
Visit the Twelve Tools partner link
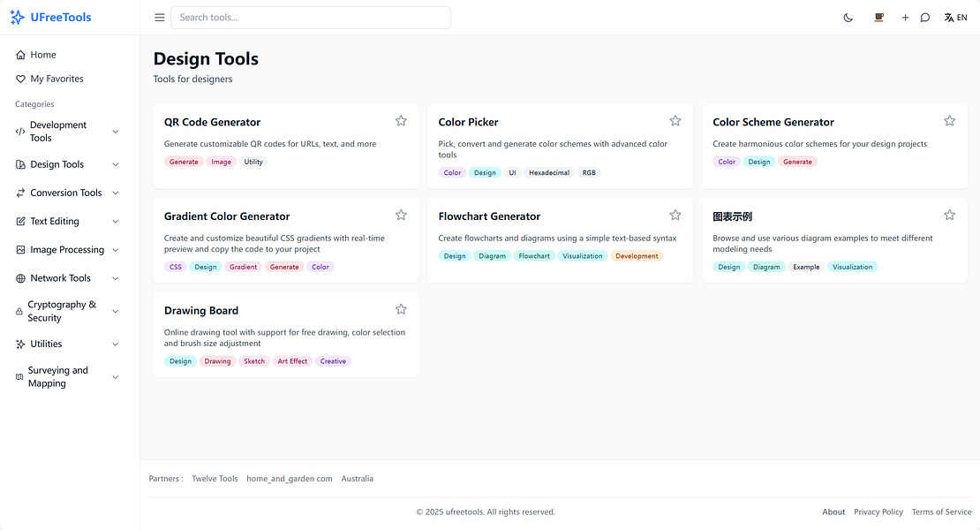coord(215,478)
